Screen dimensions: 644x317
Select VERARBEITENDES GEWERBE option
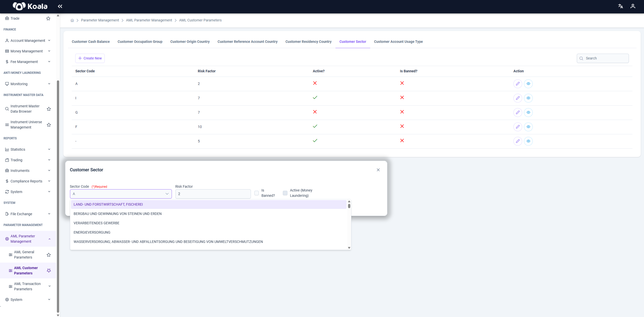click(208, 223)
